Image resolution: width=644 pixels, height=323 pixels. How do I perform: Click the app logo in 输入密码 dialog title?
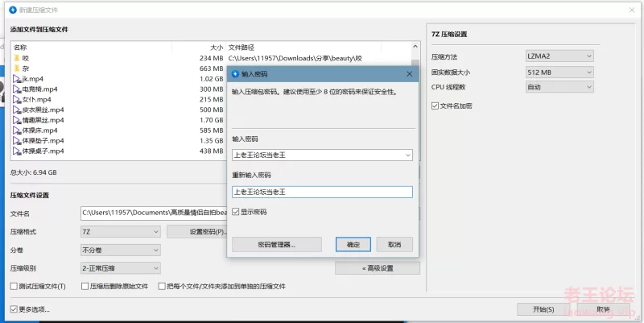coord(235,74)
